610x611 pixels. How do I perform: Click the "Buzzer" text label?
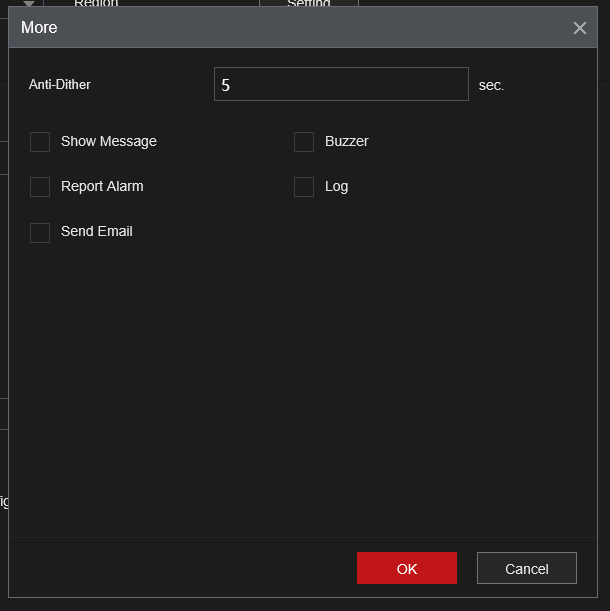click(x=346, y=142)
